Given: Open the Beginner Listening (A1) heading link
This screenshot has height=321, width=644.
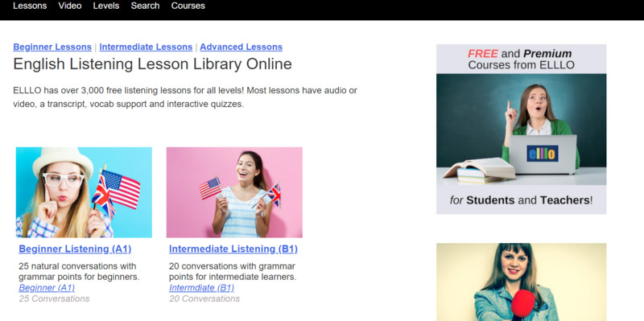Looking at the screenshot, I should 75,249.
